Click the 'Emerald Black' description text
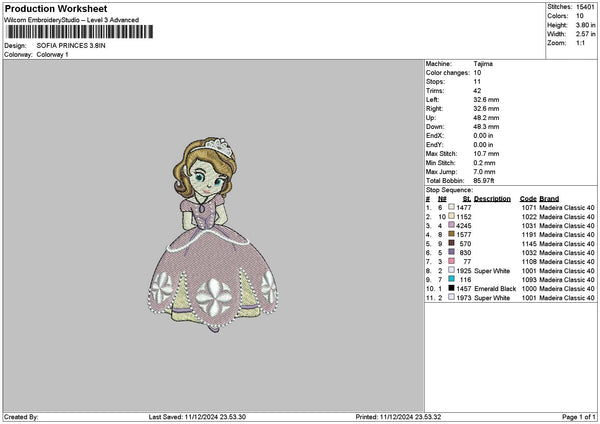The width and height of the screenshot is (600, 424). (x=495, y=289)
